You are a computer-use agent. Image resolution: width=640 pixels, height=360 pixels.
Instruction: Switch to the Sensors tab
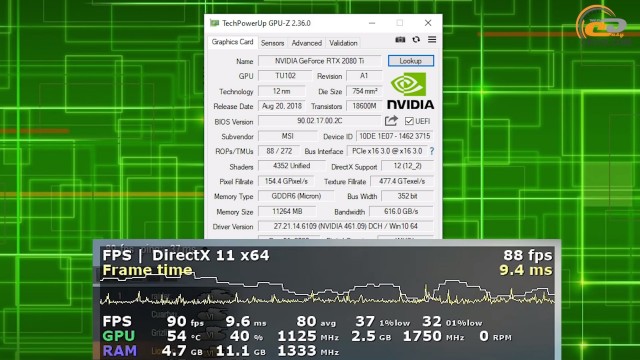[272, 43]
